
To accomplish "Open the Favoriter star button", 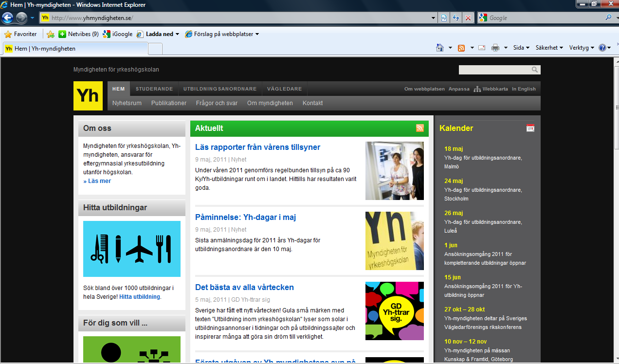I will pyautogui.click(x=20, y=34).
